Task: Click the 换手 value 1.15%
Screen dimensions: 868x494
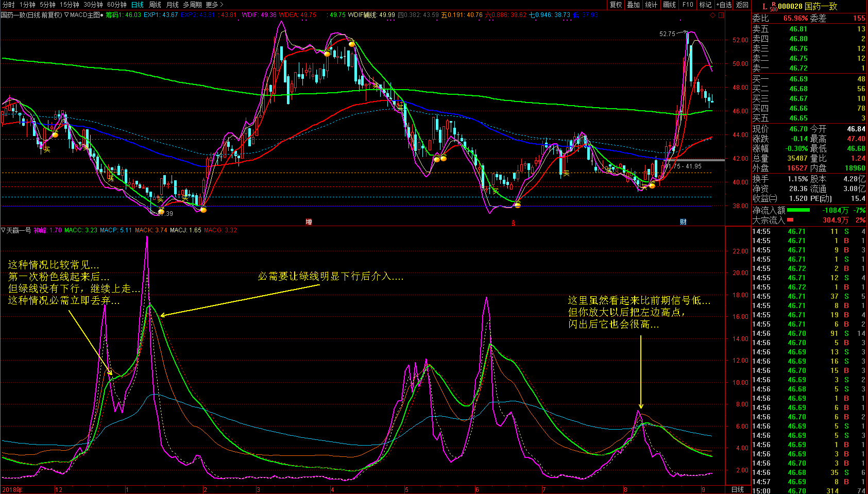Action: [x=797, y=179]
